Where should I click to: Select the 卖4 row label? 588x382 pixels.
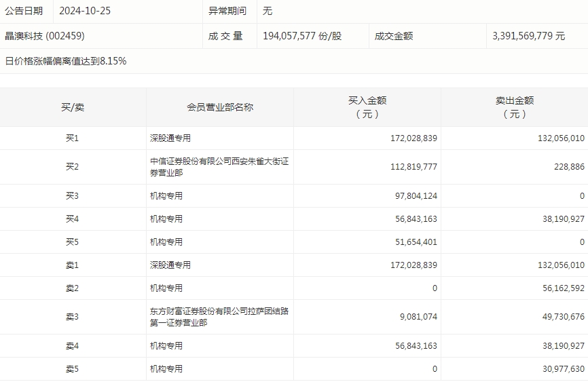click(73, 346)
